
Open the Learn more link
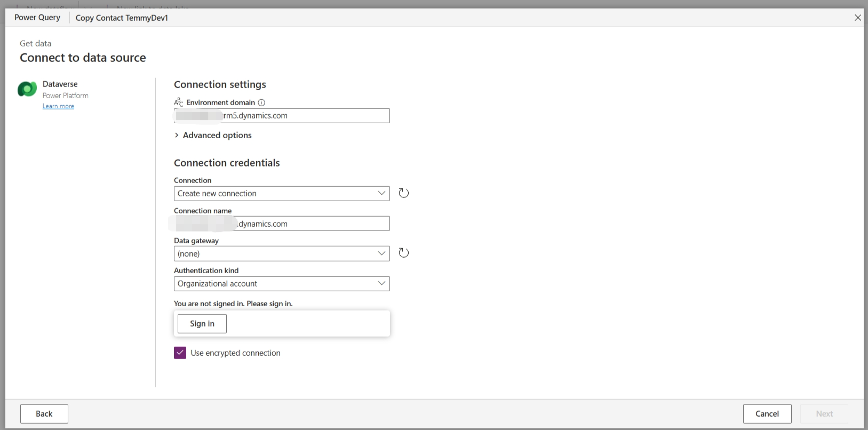(x=59, y=106)
